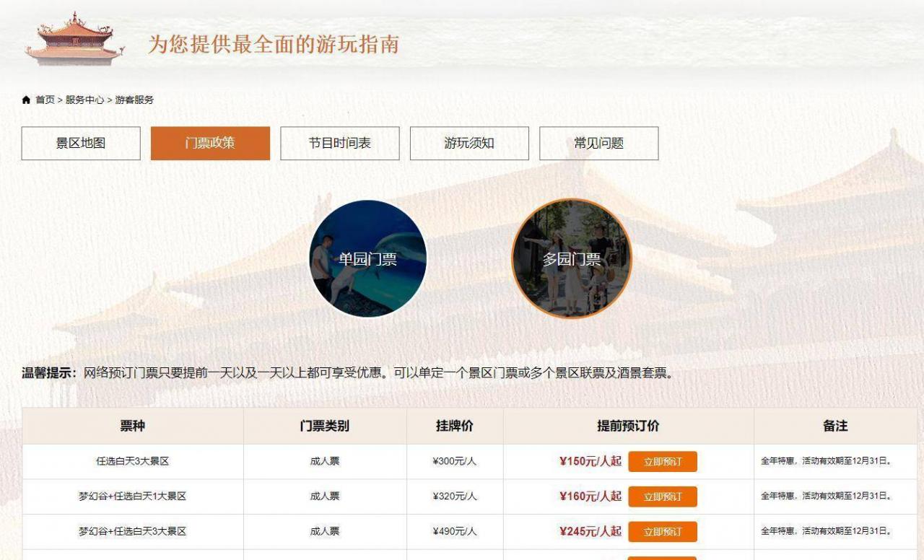
Task: Select the 门票政策 tab
Action: pos(210,143)
